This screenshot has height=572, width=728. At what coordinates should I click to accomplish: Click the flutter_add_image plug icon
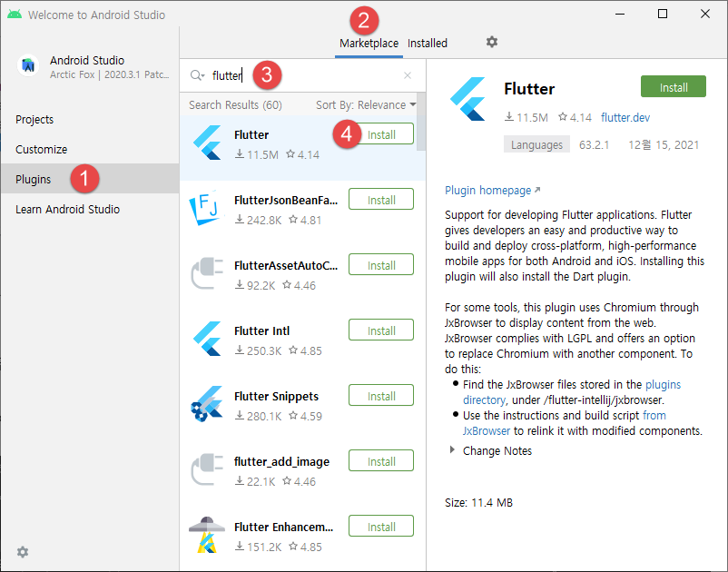coord(207,469)
